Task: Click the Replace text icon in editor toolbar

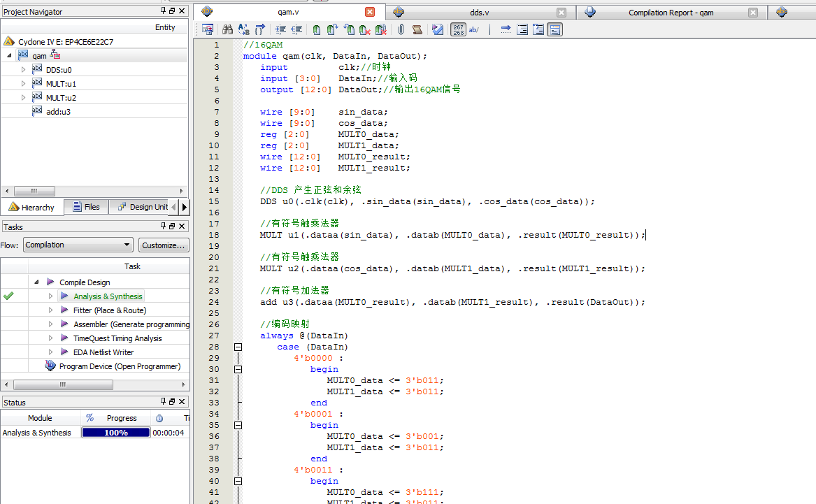Action: tap(243, 29)
